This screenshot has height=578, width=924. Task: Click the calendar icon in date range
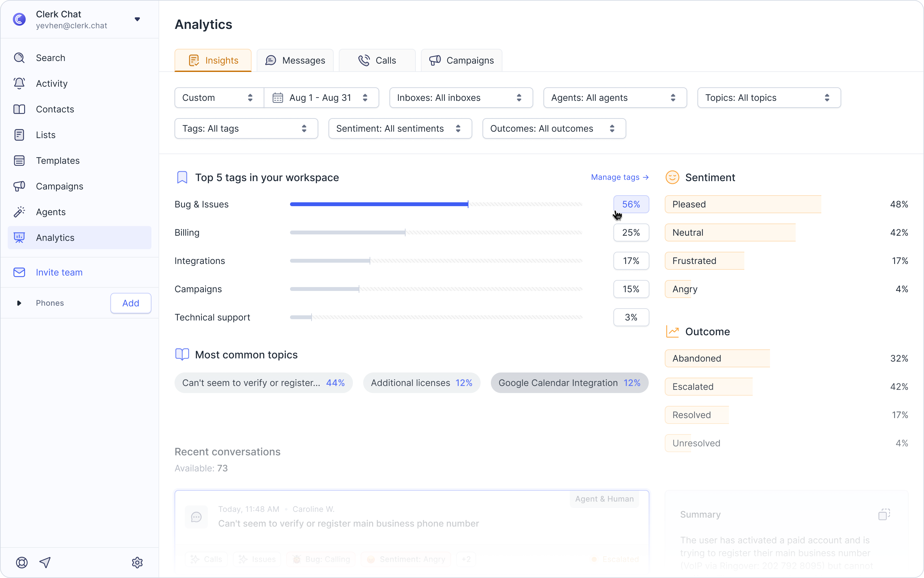tap(278, 98)
